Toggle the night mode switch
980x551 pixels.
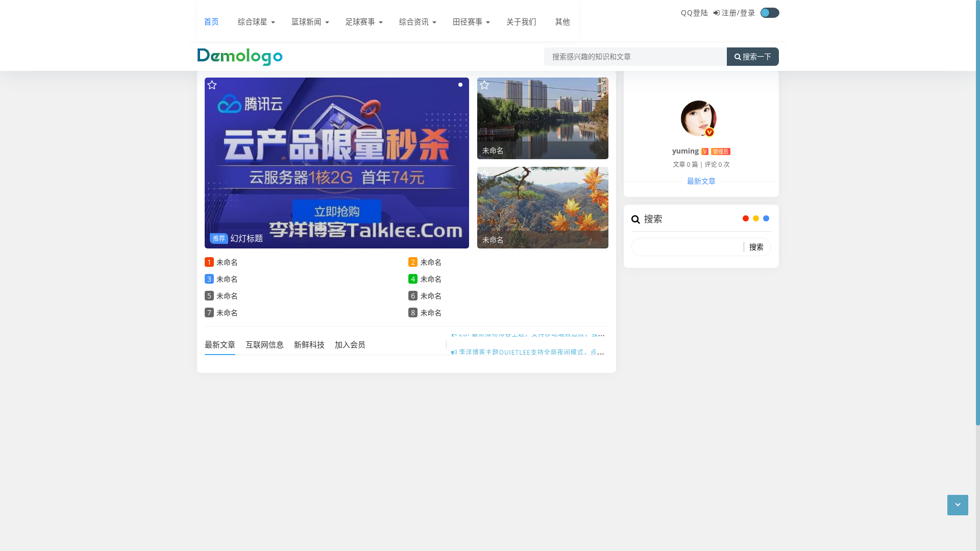[769, 13]
